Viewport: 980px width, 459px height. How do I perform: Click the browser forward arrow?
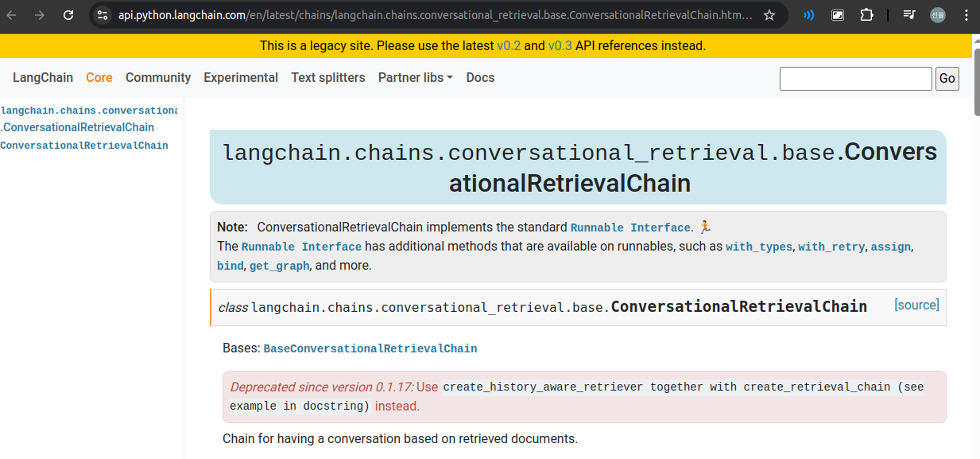(x=40, y=15)
